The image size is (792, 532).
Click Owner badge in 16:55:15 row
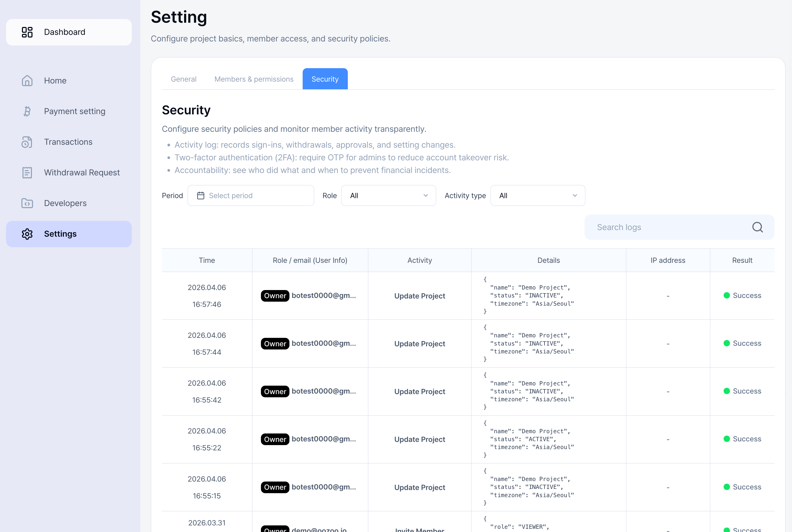(275, 487)
